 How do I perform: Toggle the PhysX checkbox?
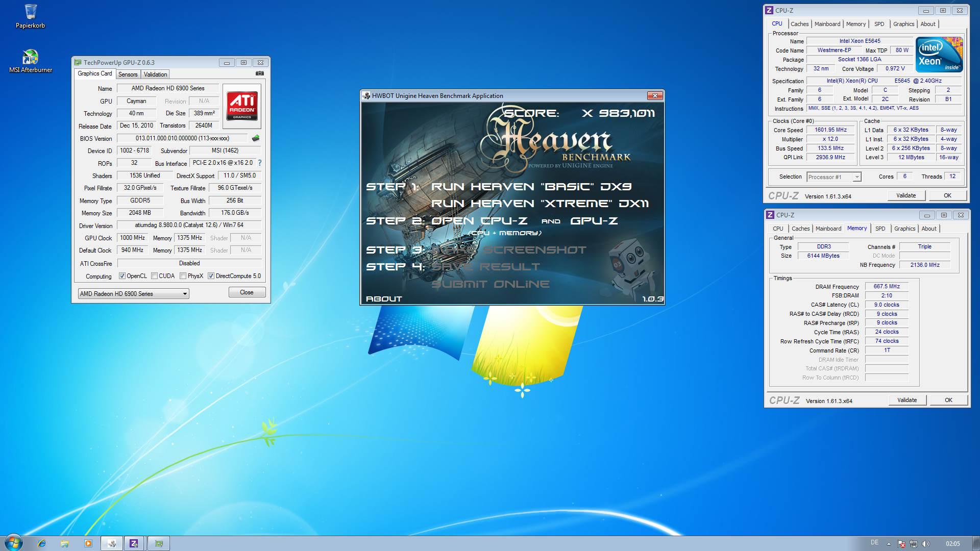[183, 276]
